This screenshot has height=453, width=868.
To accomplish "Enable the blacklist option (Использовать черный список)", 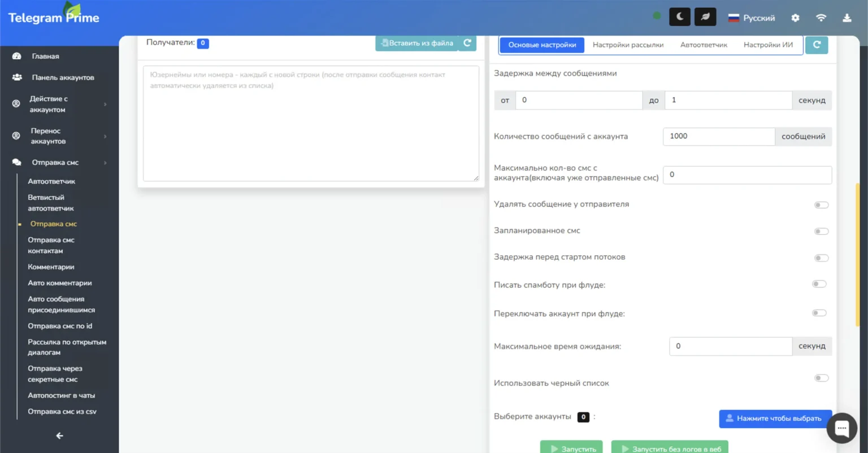I will pos(821,378).
